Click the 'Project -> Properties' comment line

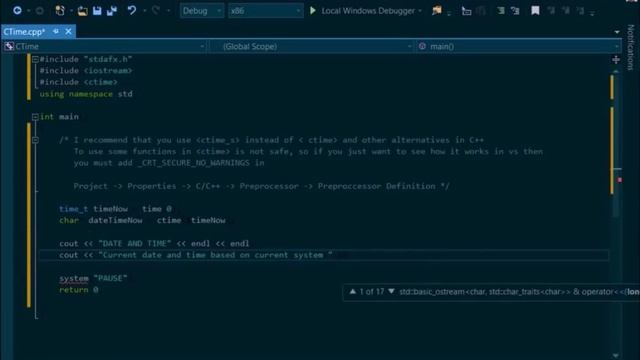tap(261, 186)
